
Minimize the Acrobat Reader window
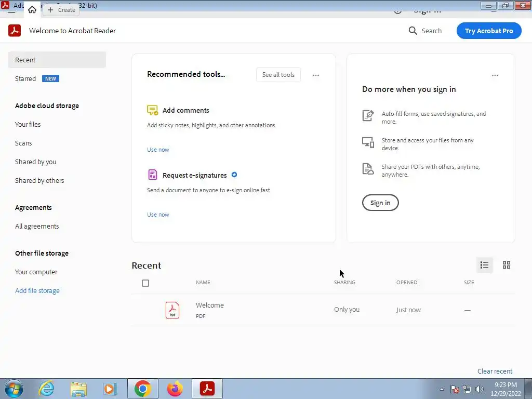point(488,5)
